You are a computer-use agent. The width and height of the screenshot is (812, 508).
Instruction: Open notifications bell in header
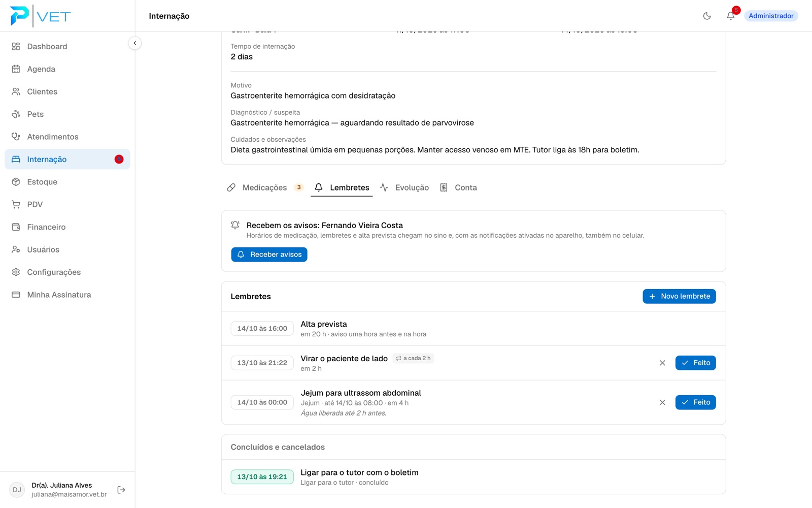[x=731, y=16]
